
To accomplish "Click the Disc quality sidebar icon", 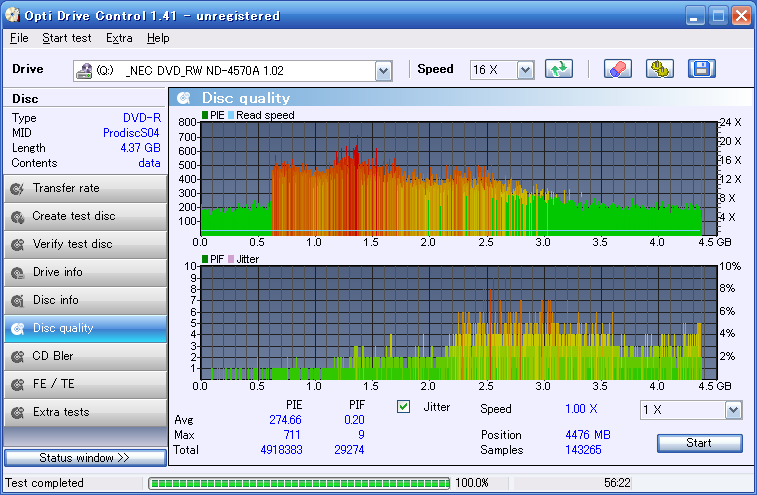I will (x=17, y=328).
